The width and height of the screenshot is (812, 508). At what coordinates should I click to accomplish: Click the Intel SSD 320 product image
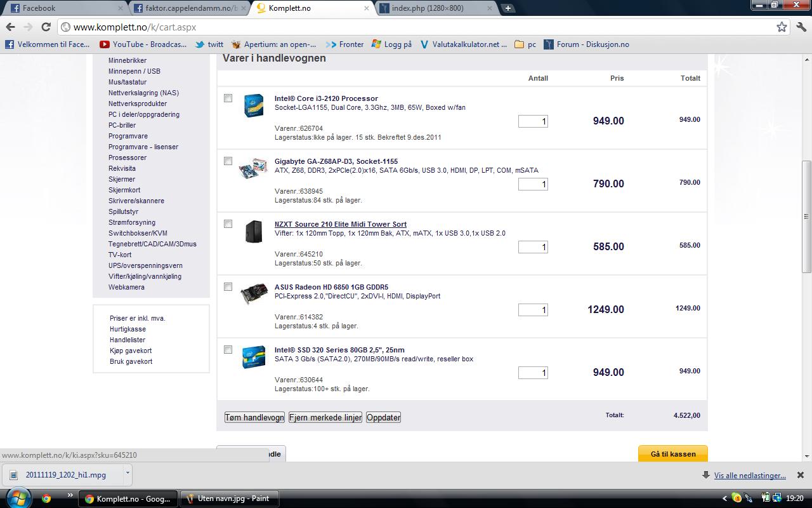254,357
